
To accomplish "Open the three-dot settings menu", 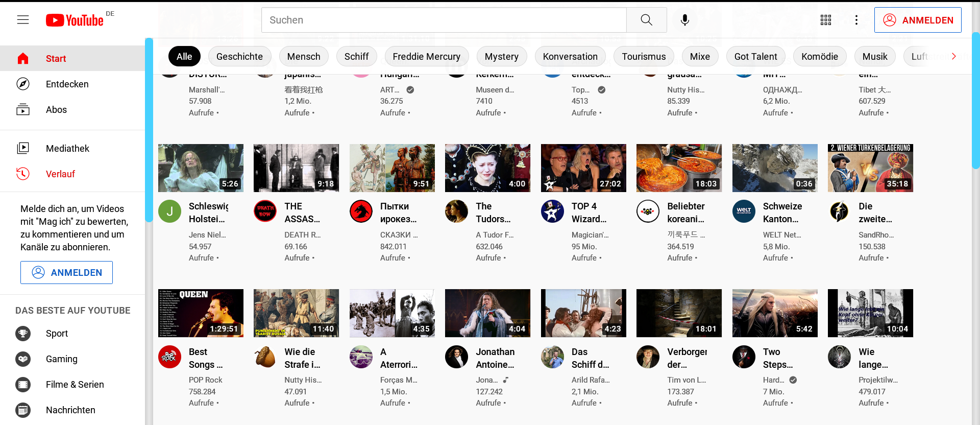I will coord(856,20).
